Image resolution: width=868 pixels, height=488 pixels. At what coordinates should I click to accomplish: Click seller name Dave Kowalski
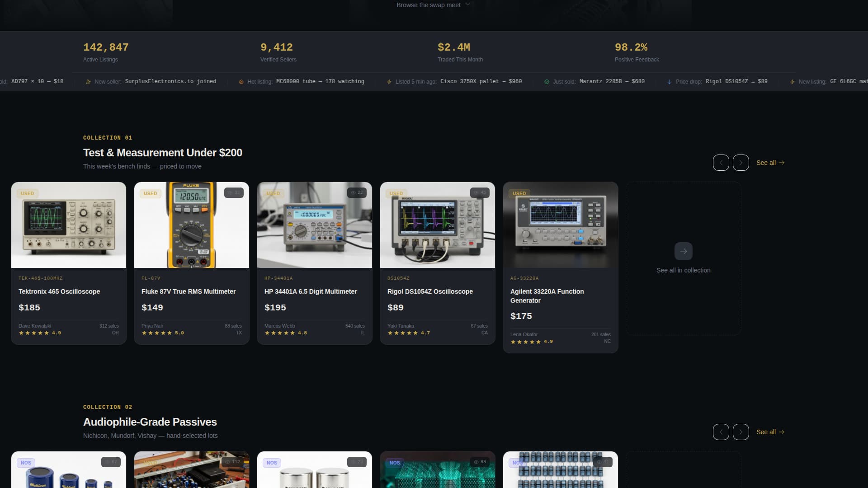coord(35,326)
